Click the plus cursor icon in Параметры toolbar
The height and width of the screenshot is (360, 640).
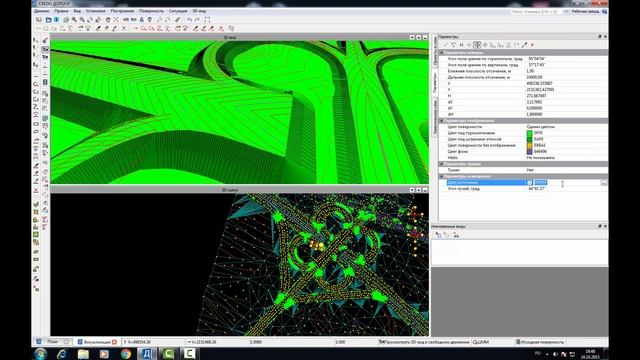click(x=469, y=45)
